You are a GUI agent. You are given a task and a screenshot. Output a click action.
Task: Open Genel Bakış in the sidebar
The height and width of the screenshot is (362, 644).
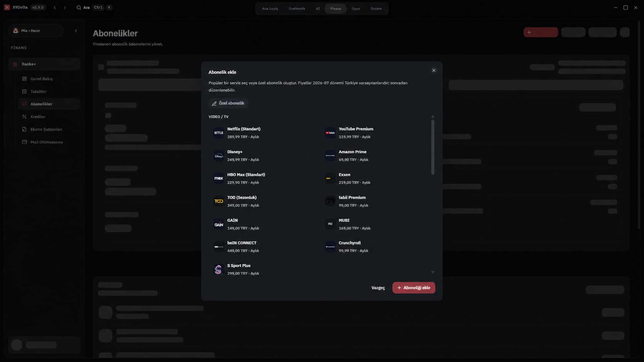click(x=49, y=79)
